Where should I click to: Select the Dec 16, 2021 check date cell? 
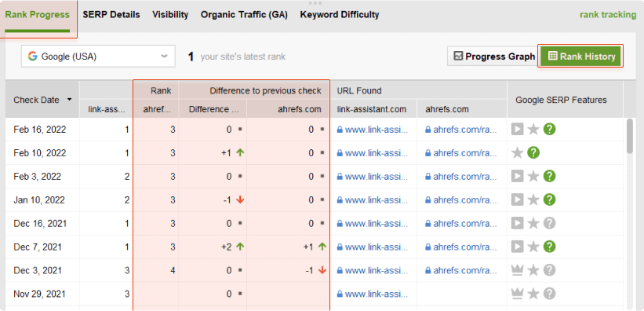42,223
